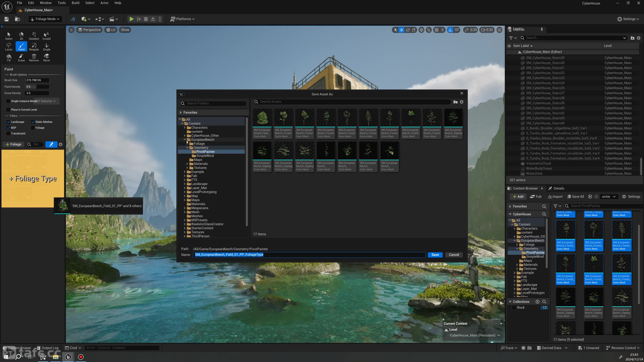Open the Browse content icon in toolbar
The image size is (644, 362).
pos(17,19)
